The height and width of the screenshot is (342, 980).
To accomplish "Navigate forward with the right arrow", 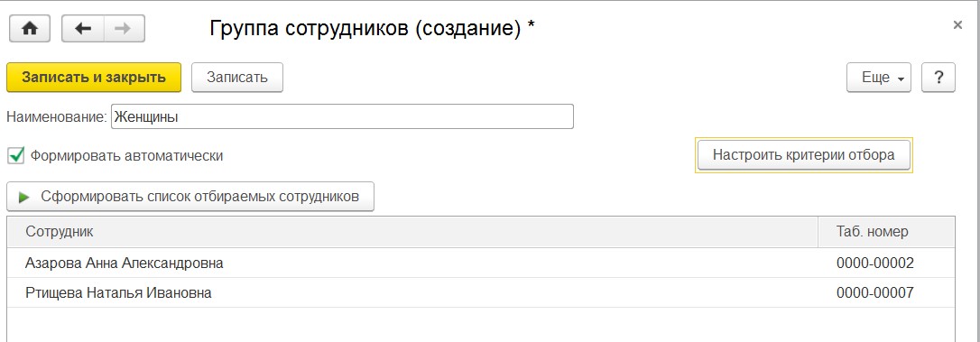I will [124, 29].
